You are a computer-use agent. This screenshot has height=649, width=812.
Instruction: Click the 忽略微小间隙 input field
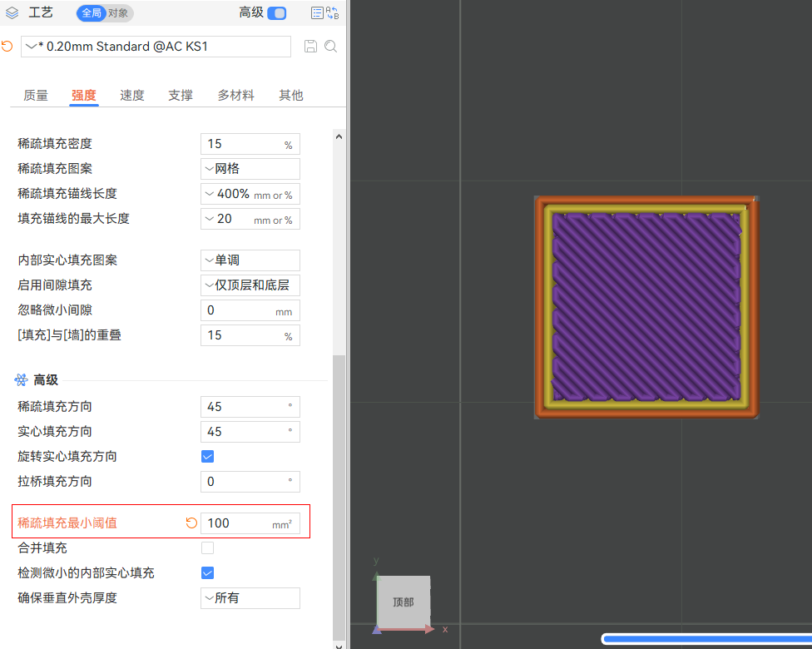point(250,310)
